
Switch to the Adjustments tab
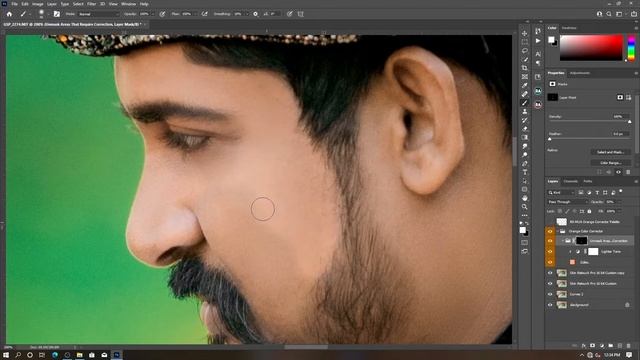click(580, 73)
